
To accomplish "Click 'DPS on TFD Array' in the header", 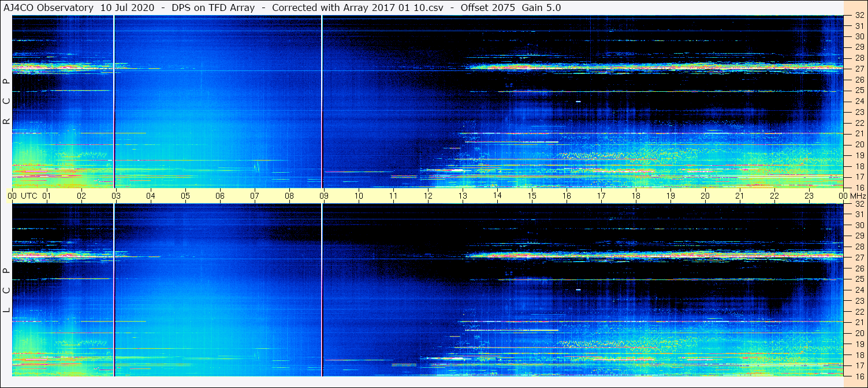I will pyautogui.click(x=213, y=8).
